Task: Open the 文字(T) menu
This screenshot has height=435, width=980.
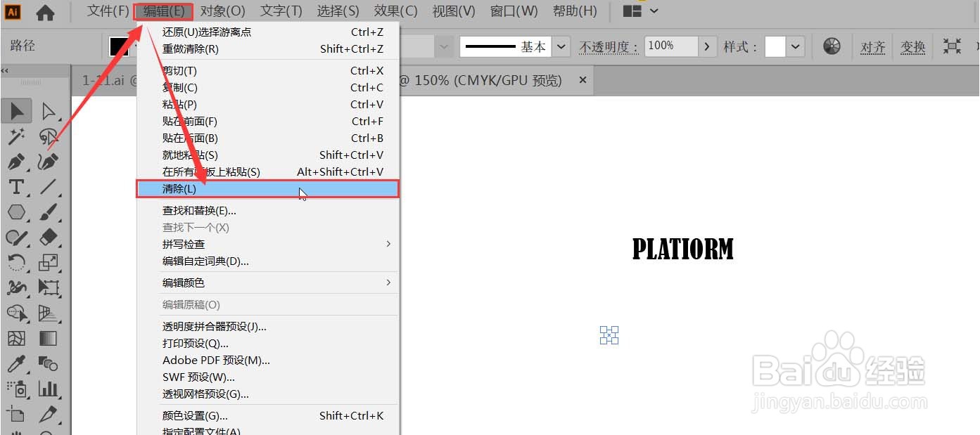Action: click(281, 11)
